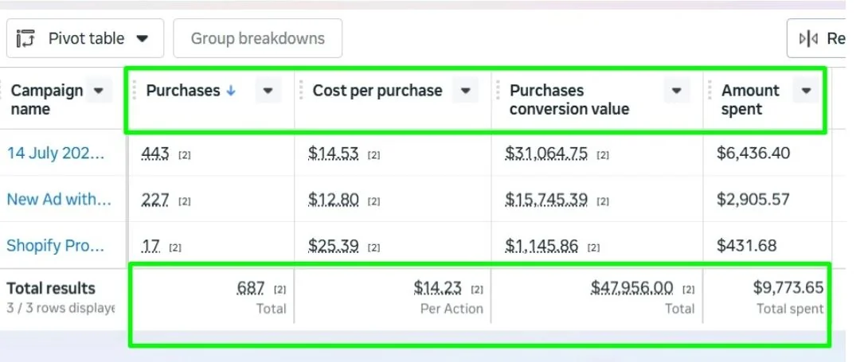868x362 pixels.
Task: Click the $47,956.00 total conversion value
Action: [632, 287]
